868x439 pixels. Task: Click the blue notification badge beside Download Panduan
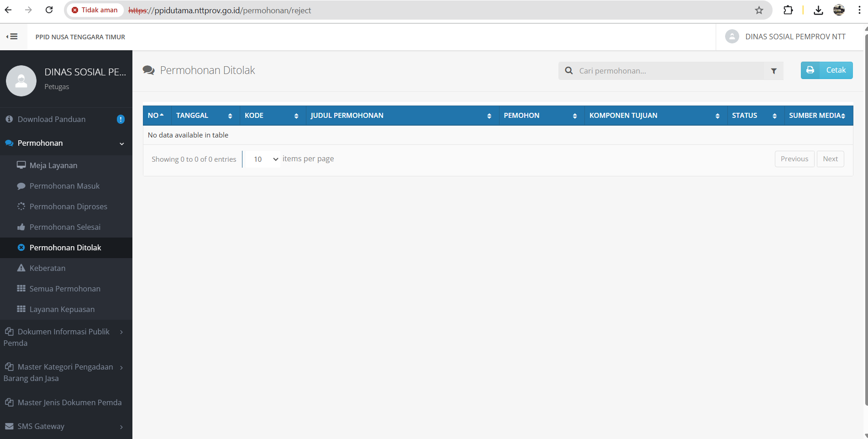click(121, 119)
